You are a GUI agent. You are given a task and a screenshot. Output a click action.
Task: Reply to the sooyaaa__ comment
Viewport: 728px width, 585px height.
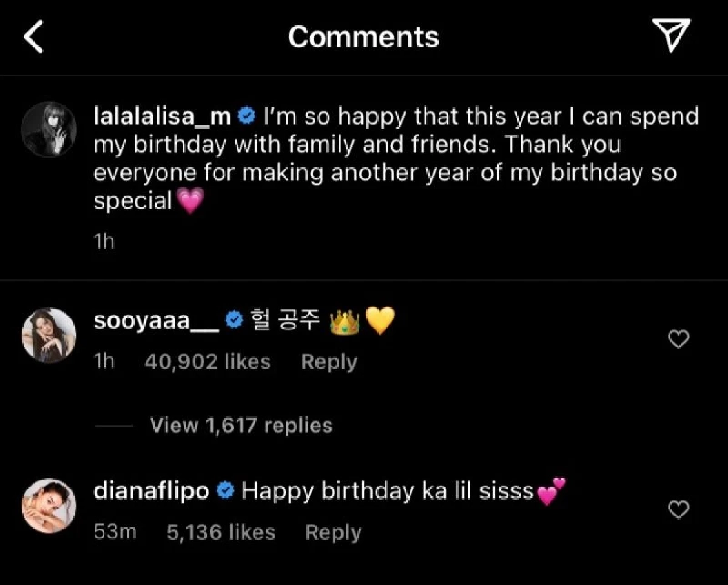click(x=329, y=362)
